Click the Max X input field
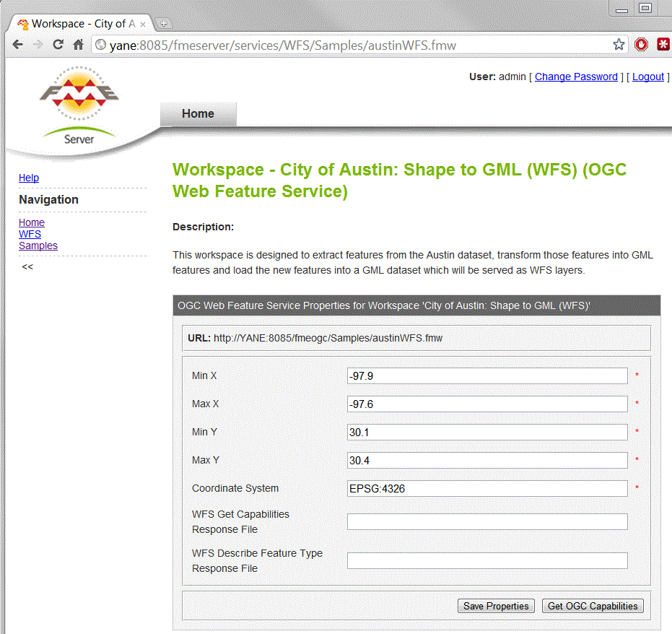This screenshot has width=672, height=634. [x=487, y=404]
